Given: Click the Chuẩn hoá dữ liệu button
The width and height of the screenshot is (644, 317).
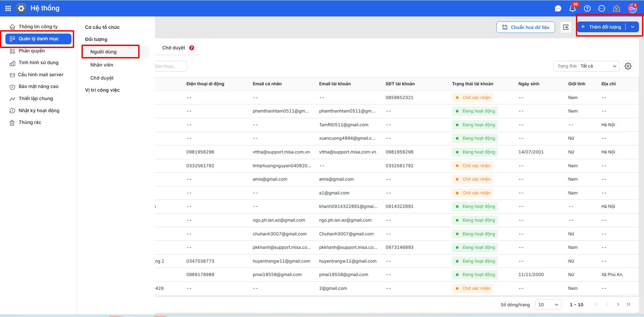Looking at the screenshot, I should pyautogui.click(x=526, y=27).
